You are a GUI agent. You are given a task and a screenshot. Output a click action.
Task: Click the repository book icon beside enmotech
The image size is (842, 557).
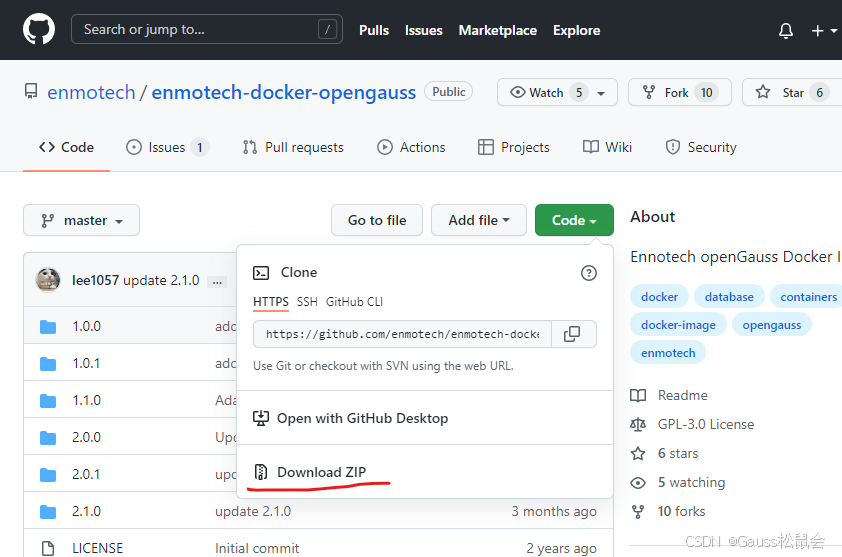point(31,91)
